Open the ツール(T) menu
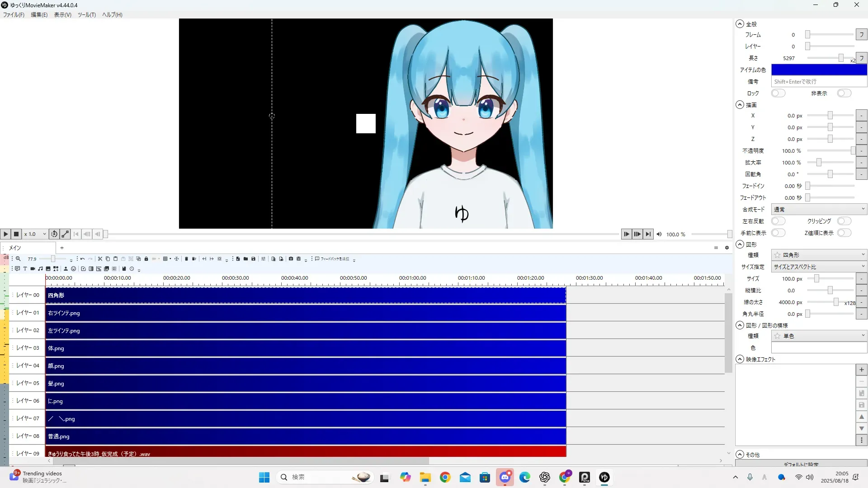 coord(86,15)
